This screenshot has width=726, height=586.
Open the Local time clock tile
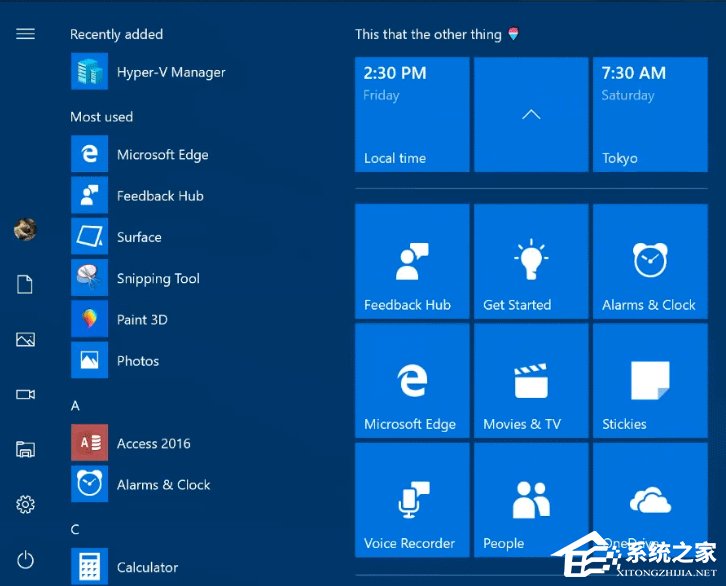click(412, 114)
